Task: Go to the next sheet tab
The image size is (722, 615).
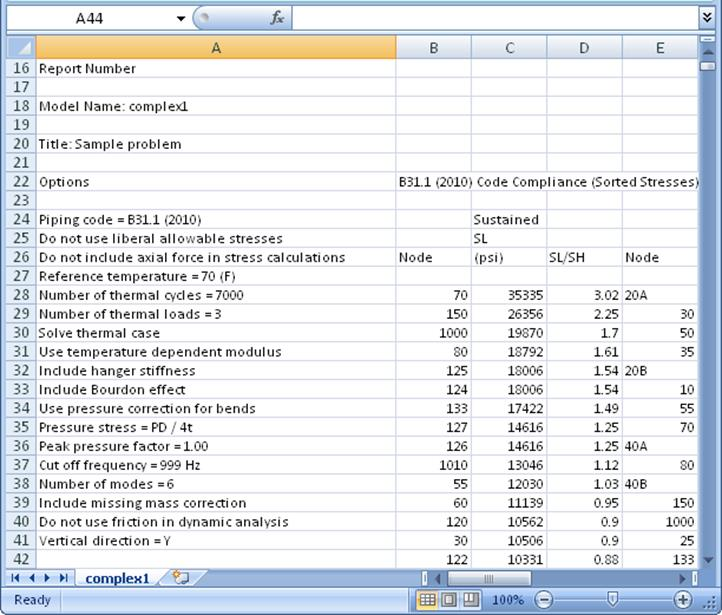Action: coord(47,578)
